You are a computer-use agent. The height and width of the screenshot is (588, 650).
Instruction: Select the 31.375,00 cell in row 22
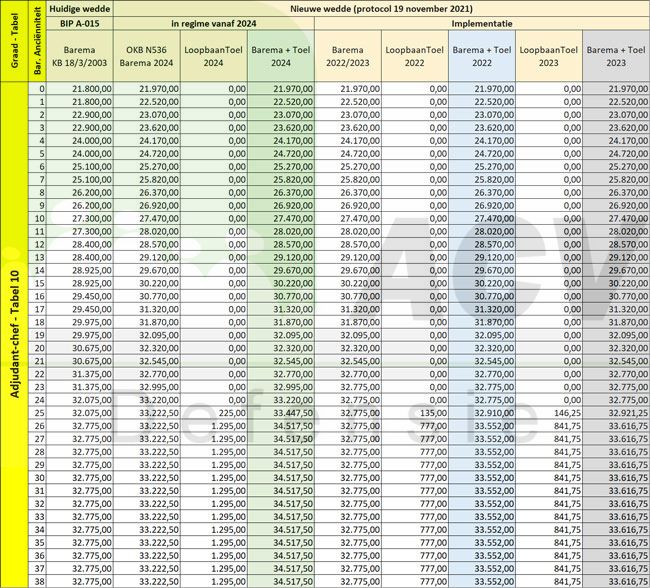click(80, 374)
